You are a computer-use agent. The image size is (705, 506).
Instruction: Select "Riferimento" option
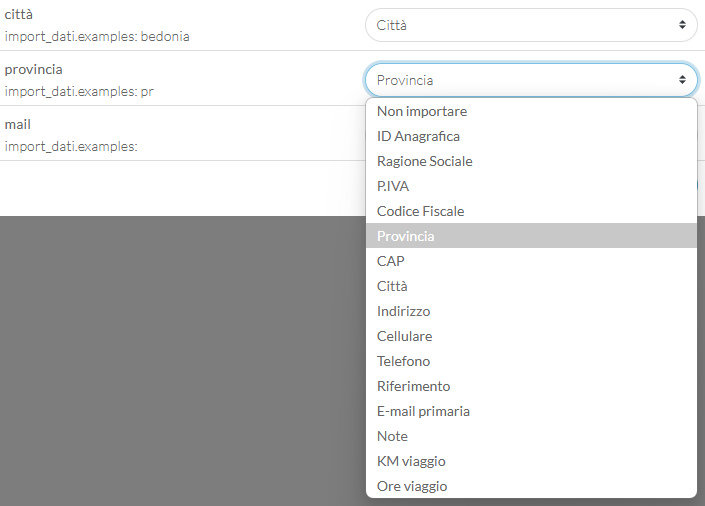click(531, 386)
